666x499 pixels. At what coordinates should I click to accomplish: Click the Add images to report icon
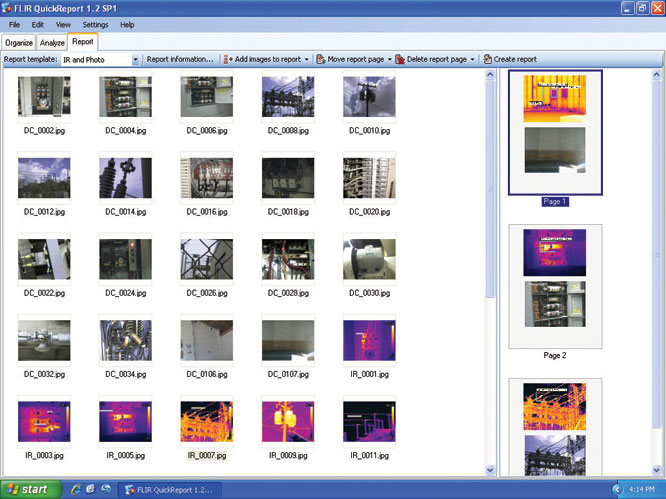pos(229,59)
